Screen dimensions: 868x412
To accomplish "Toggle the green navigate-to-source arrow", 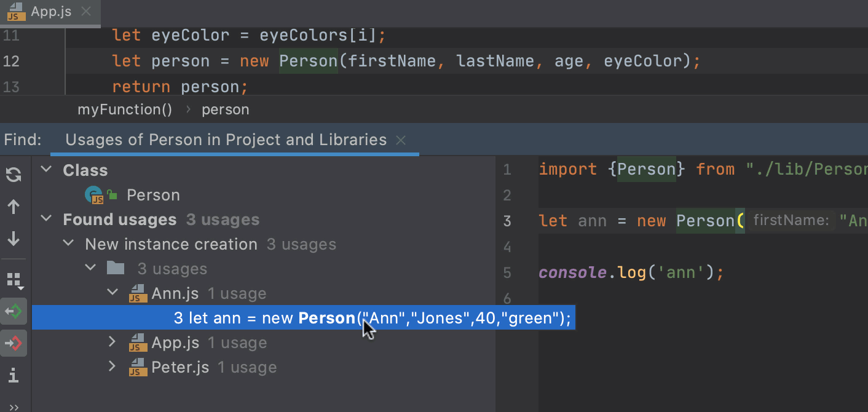I will [x=14, y=311].
